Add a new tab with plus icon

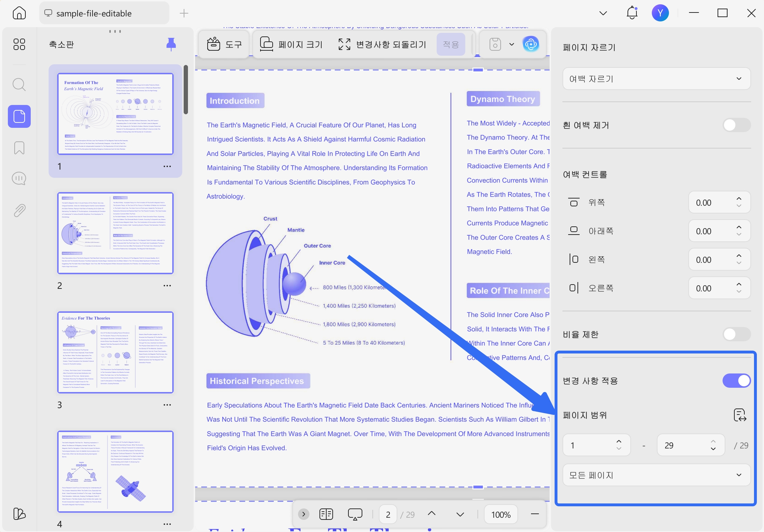click(184, 13)
